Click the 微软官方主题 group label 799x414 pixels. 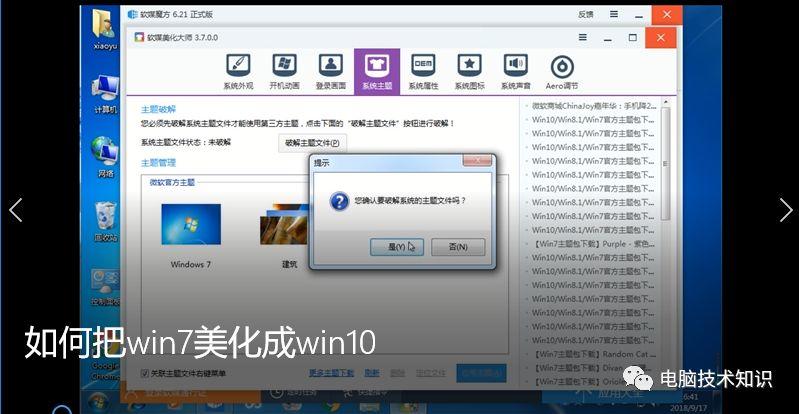(x=172, y=182)
